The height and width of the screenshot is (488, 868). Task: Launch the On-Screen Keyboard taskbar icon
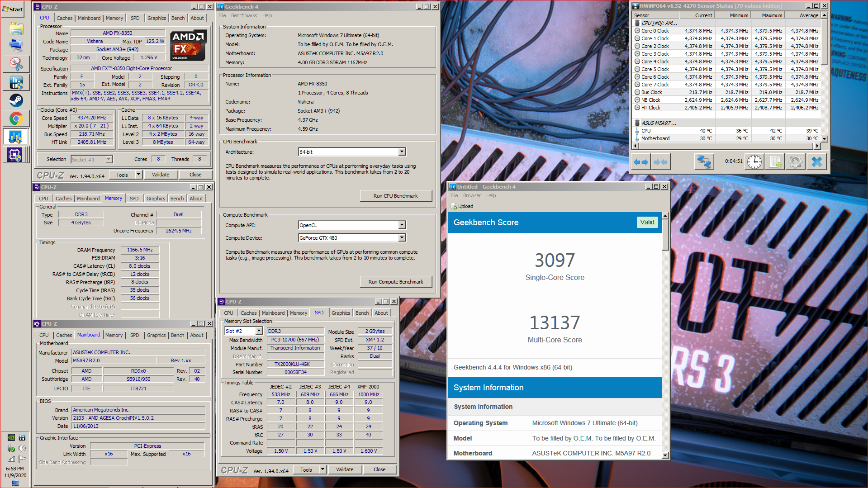coord(16,45)
